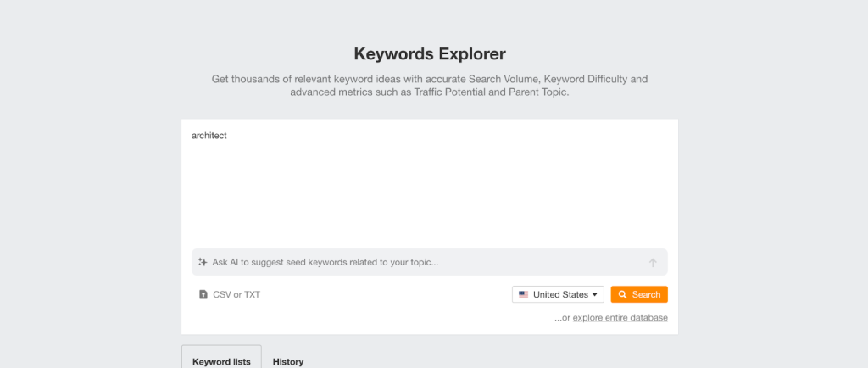The image size is (868, 368).
Task: Click the '...or' text before explore link
Action: pyautogui.click(x=562, y=318)
